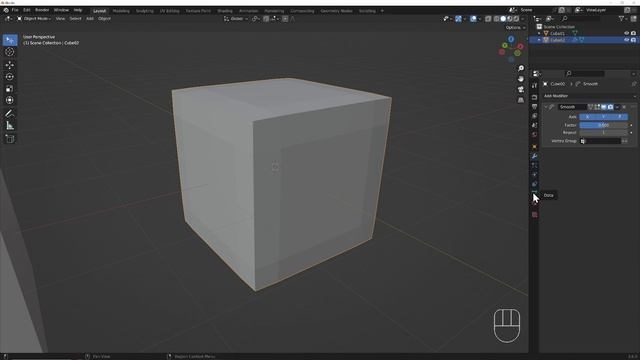640x360 pixels.
Task: Open the File menu
Action: [x=15, y=10]
